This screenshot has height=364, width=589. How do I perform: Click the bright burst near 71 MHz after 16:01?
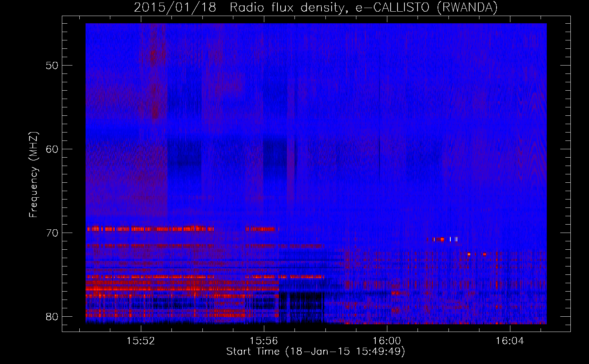[x=445, y=239]
